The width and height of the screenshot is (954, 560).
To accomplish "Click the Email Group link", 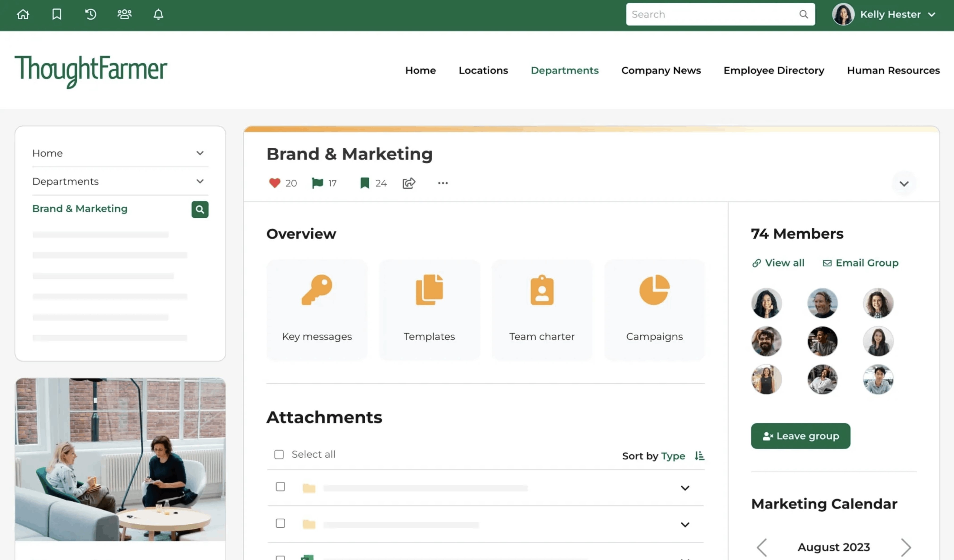I will click(x=861, y=263).
